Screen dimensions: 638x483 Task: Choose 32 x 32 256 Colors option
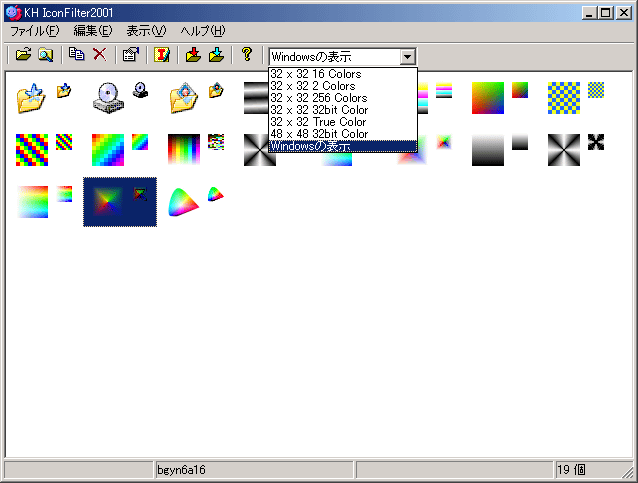(343, 98)
